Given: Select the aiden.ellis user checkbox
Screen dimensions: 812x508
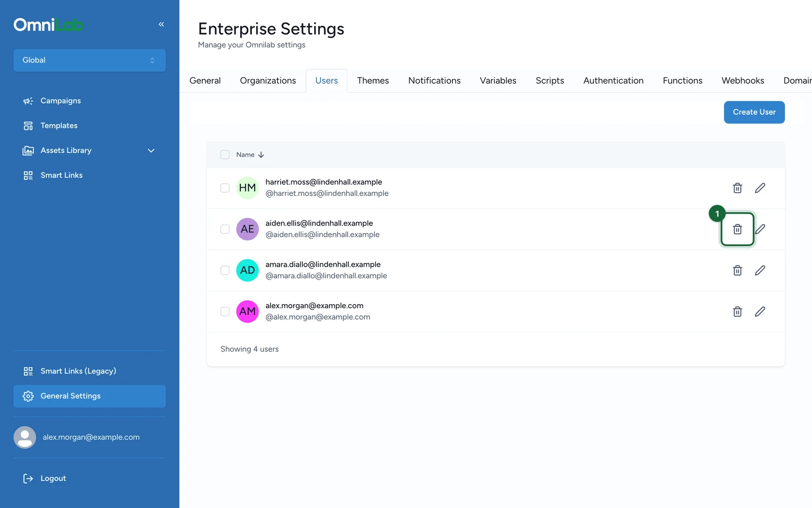Looking at the screenshot, I should (x=225, y=229).
